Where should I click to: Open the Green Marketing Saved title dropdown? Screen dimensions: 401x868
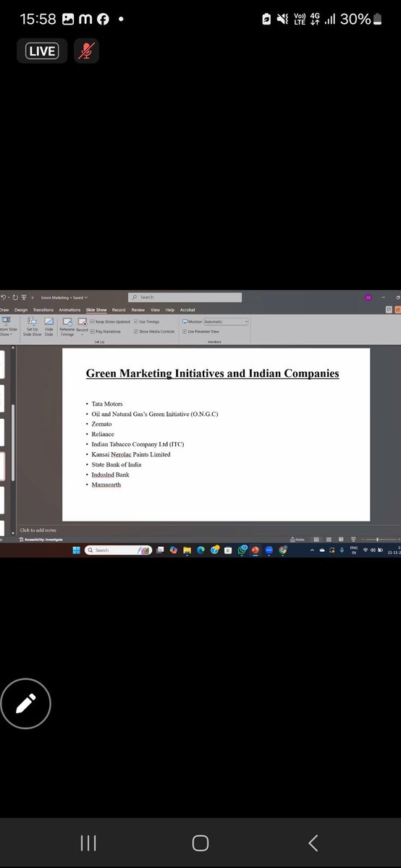tap(64, 297)
